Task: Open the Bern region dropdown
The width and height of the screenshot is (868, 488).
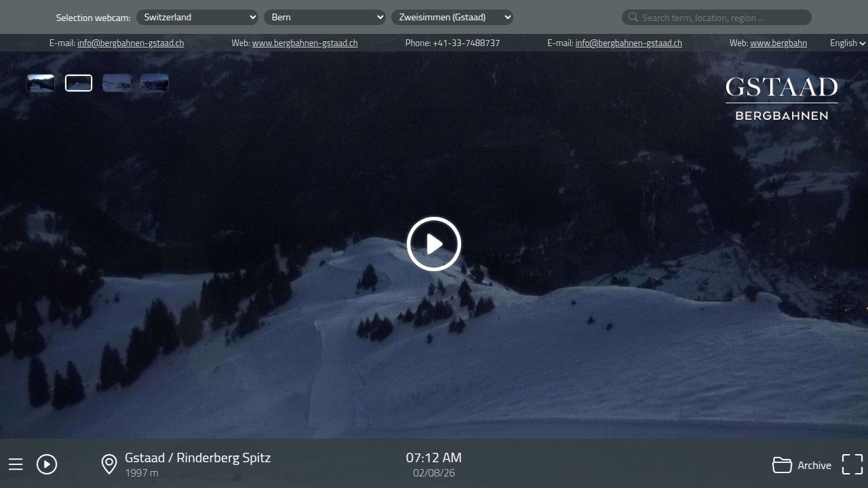Action: pos(325,18)
